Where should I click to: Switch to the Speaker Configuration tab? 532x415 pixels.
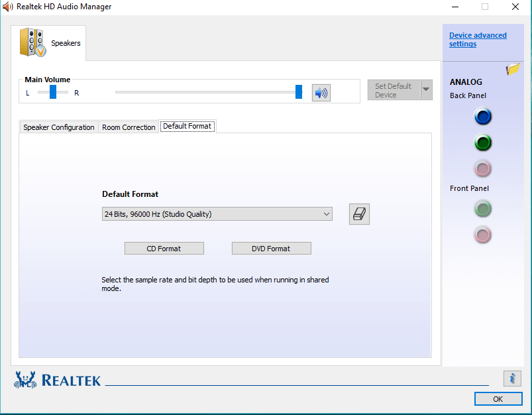click(x=58, y=127)
